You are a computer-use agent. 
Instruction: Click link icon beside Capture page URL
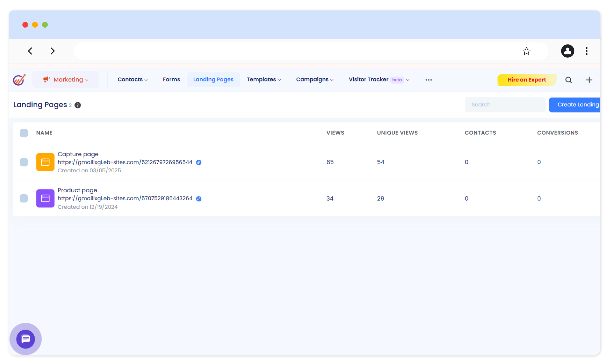coord(199,163)
